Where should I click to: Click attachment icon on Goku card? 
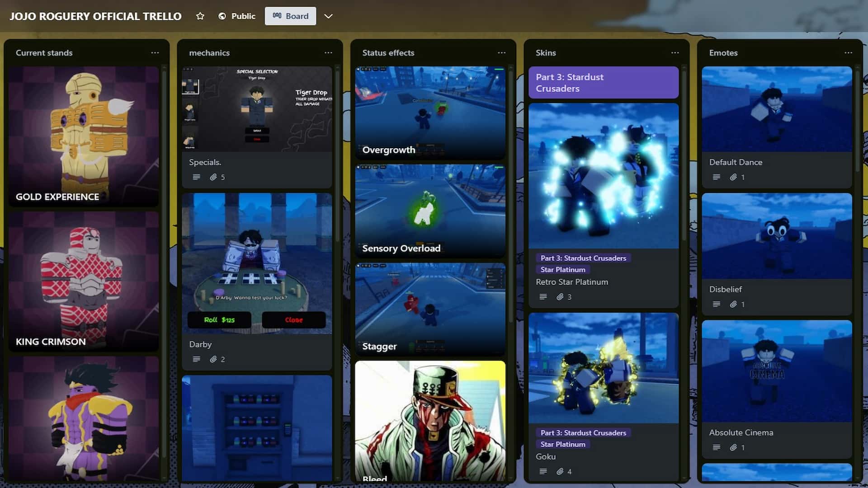(x=560, y=472)
